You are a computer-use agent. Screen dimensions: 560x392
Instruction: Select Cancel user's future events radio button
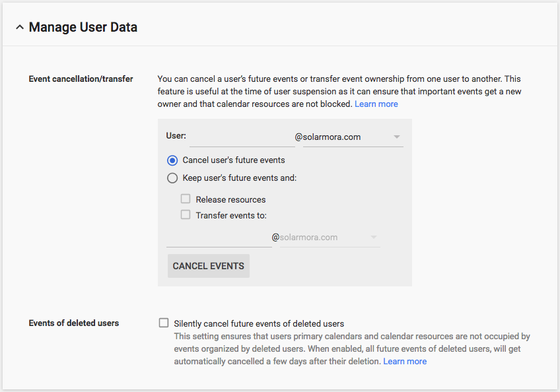(x=172, y=160)
